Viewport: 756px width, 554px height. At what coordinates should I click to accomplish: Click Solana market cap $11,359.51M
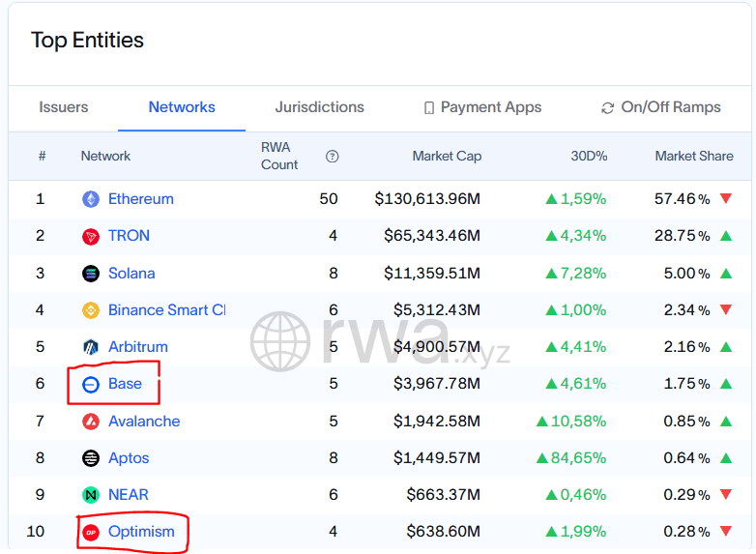click(x=432, y=273)
